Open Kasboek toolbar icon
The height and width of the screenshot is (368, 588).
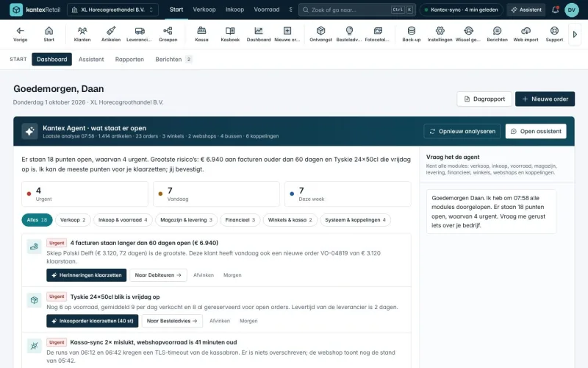click(x=230, y=34)
